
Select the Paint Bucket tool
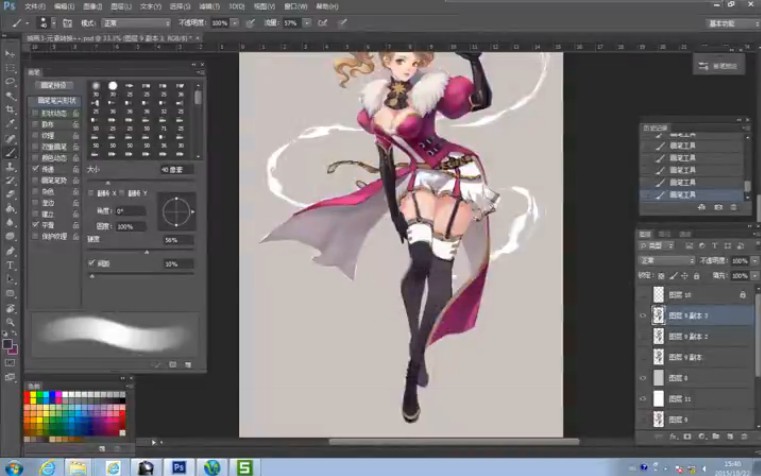point(10,209)
